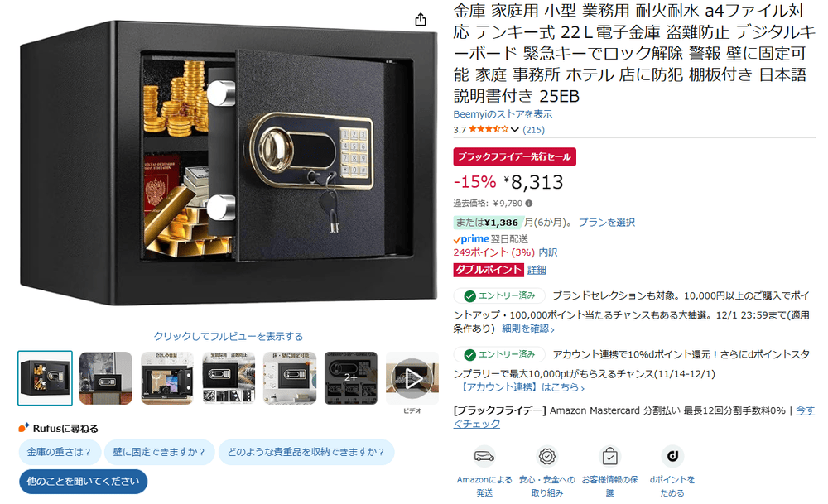The image size is (828, 504).
Task: Select the 22L capacity thumbnail image
Action: point(167,378)
